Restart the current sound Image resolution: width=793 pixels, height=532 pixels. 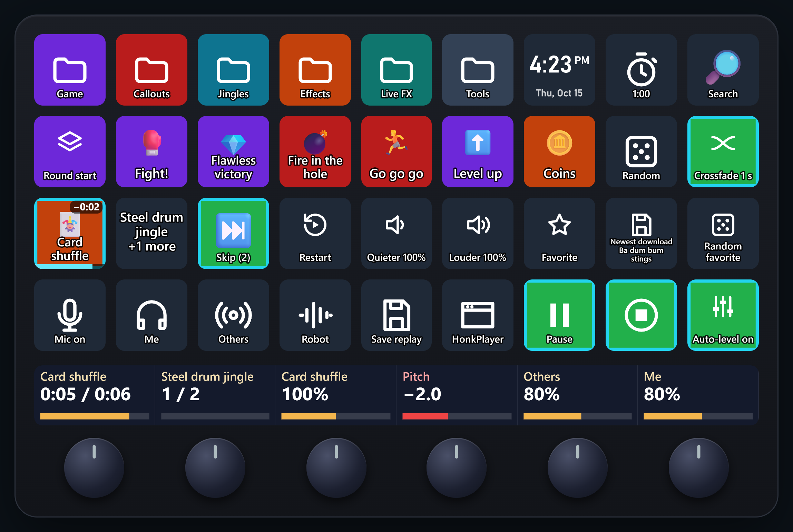[x=315, y=233]
